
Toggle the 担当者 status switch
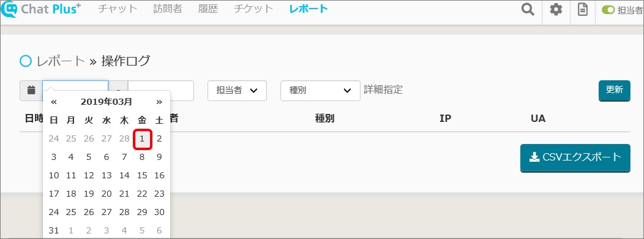[x=608, y=10]
